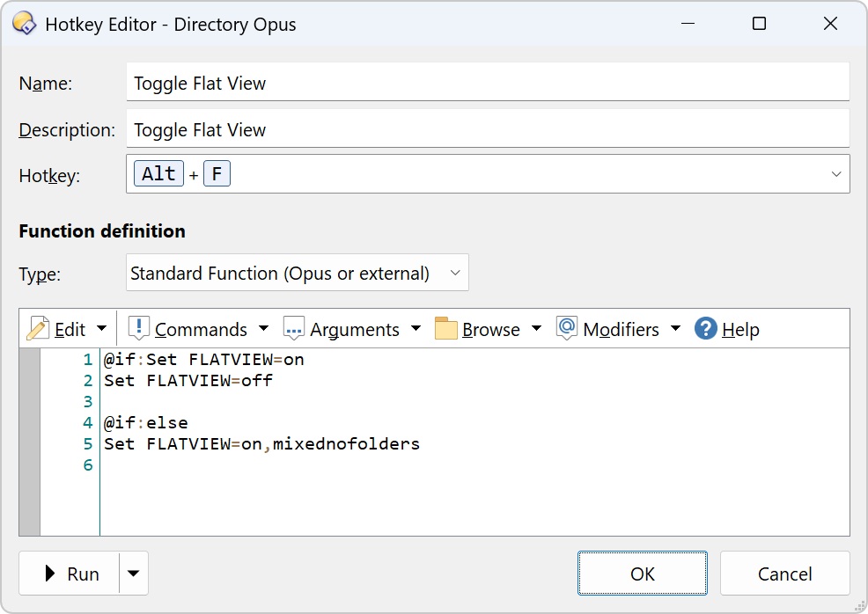Expand the Edit menu arrow
The width and height of the screenshot is (868, 614).
(101, 329)
